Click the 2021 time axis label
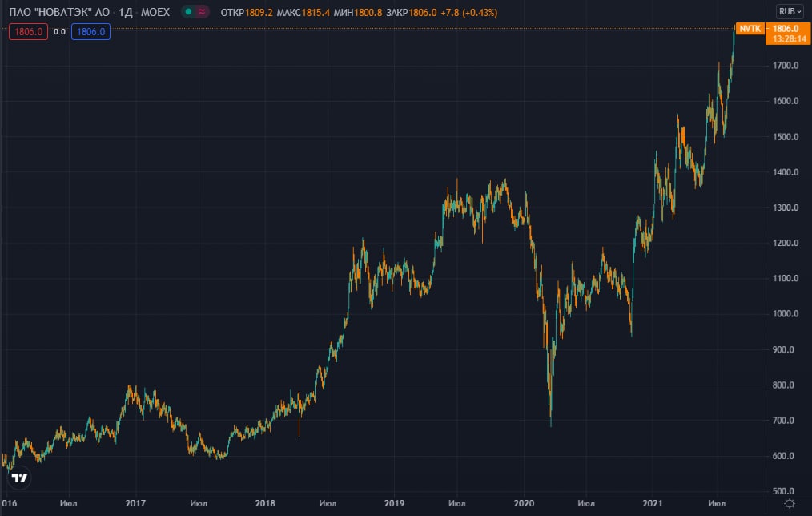 click(x=653, y=503)
